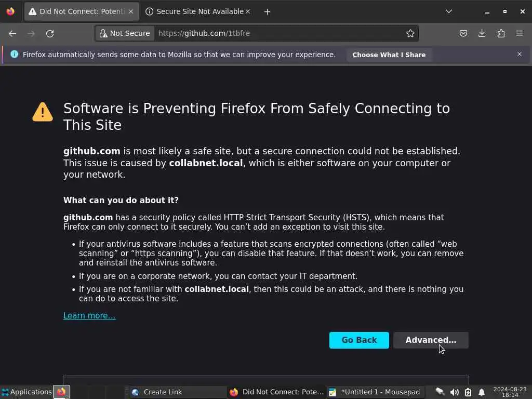The width and height of the screenshot is (532, 399).
Task: Open the Save to Pocket icon
Action: (x=463, y=33)
